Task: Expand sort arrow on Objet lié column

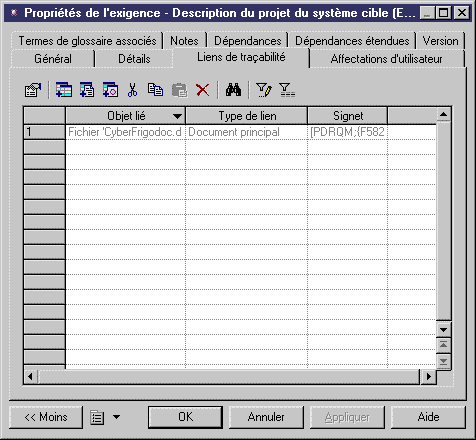Action: (x=178, y=116)
